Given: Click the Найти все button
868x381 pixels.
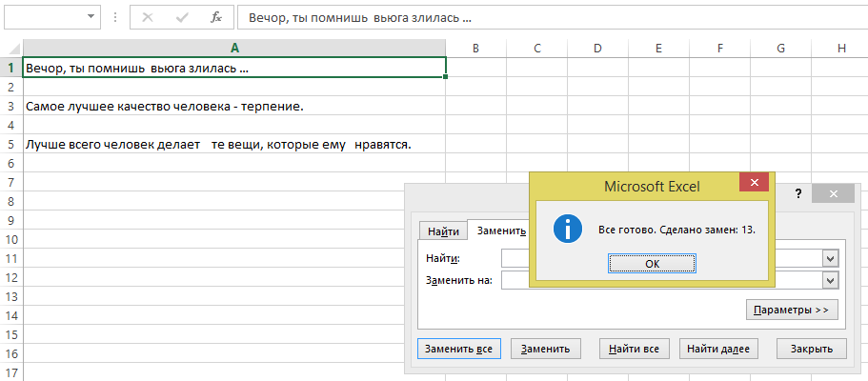Looking at the screenshot, I should coord(635,349).
